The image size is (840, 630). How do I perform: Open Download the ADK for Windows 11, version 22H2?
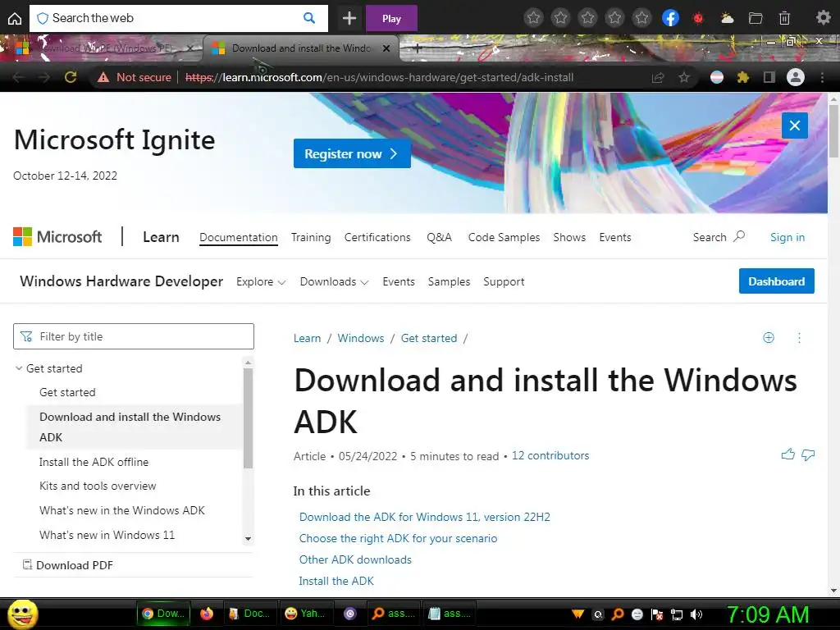pyautogui.click(x=424, y=517)
